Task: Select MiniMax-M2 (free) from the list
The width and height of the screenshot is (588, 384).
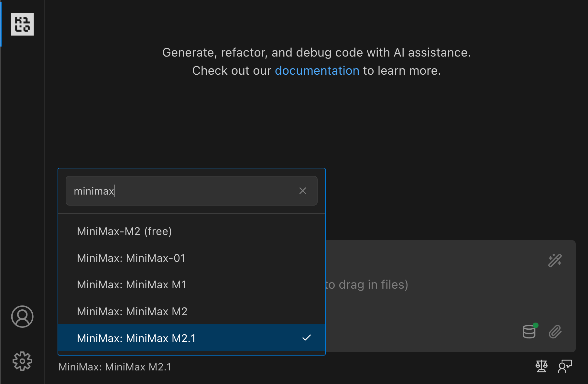Action: pos(125,231)
